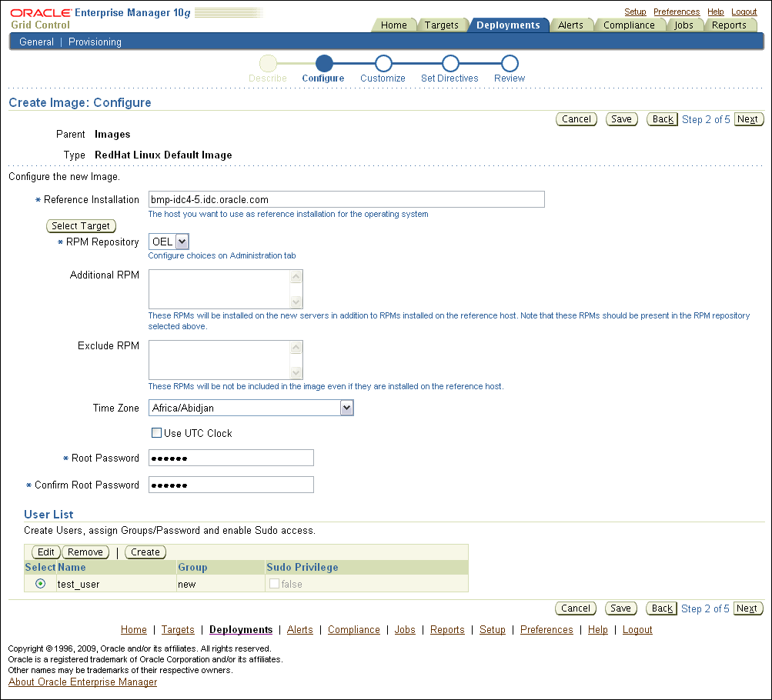Image resolution: width=772 pixels, height=700 pixels.
Task: Click inside the Reference Installation field
Action: click(346, 199)
